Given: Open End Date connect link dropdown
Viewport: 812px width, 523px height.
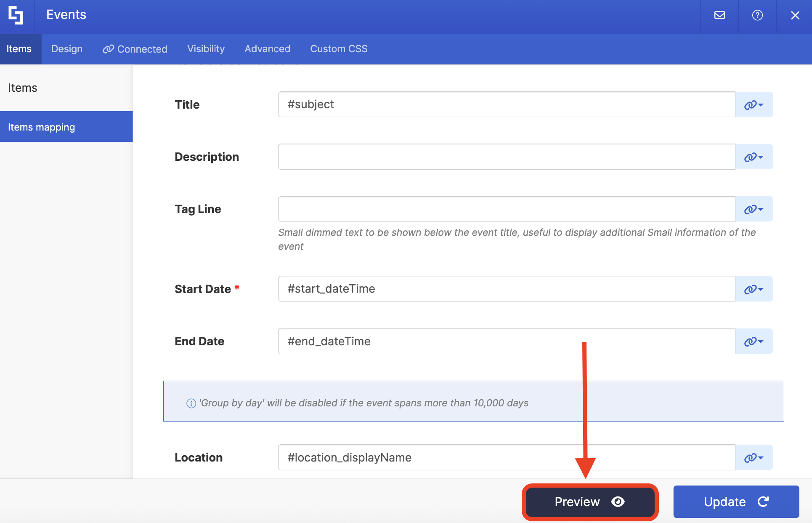Looking at the screenshot, I should point(754,342).
